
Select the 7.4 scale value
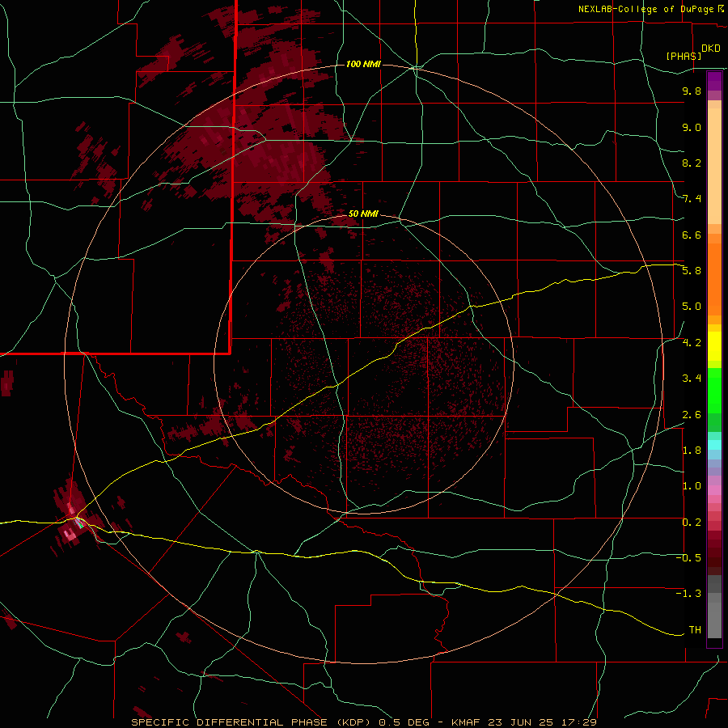692,199
